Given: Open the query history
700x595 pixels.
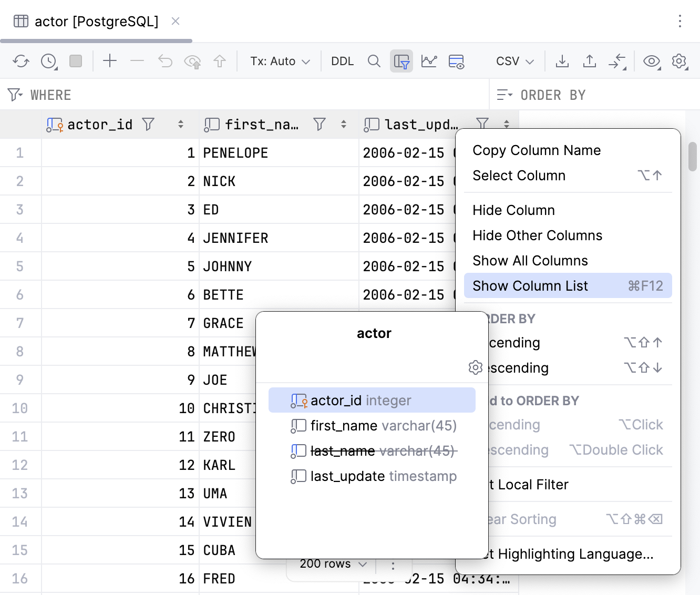Looking at the screenshot, I should coord(48,61).
